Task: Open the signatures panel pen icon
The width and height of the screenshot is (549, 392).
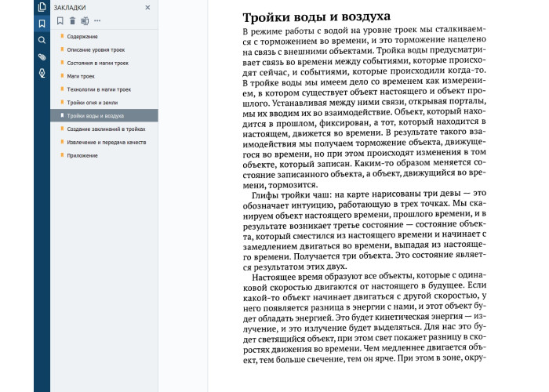Action: click(x=42, y=73)
